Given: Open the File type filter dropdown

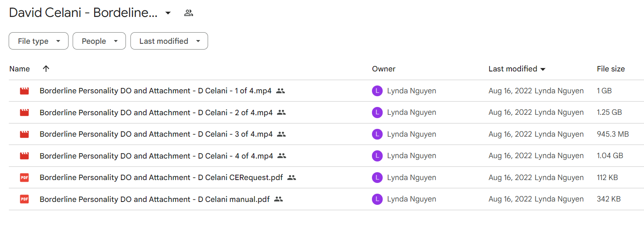Looking at the screenshot, I should (38, 41).
